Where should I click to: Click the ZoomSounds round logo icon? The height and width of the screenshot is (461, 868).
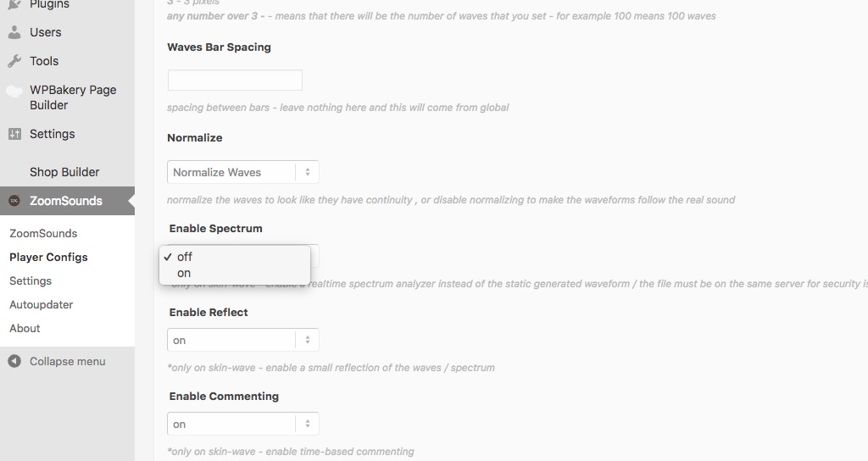14,201
